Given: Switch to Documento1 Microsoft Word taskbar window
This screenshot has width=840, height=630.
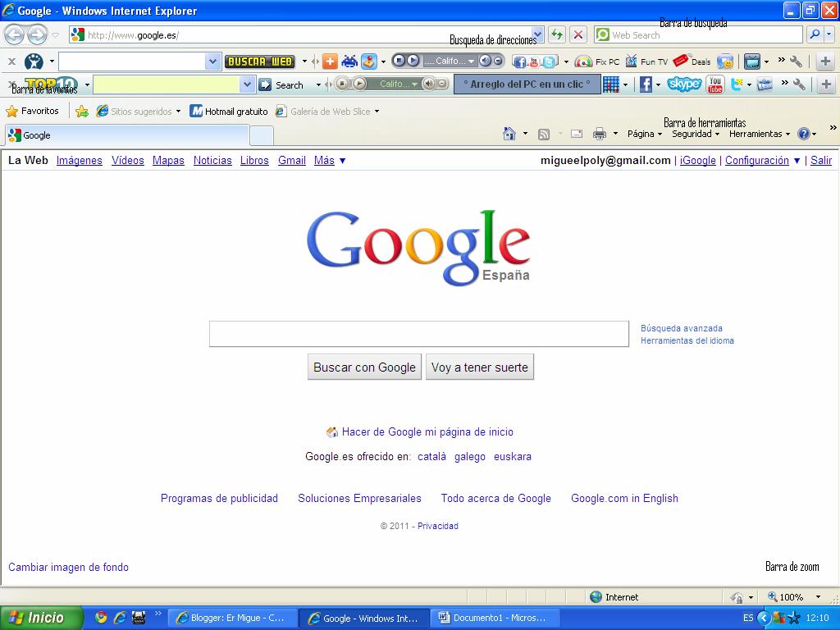Looking at the screenshot, I should 493,618.
